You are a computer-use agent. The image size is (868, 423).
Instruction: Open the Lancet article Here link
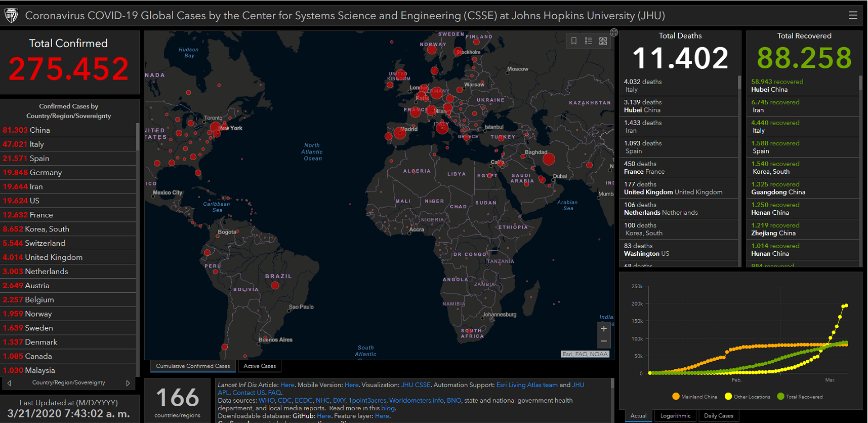(287, 385)
